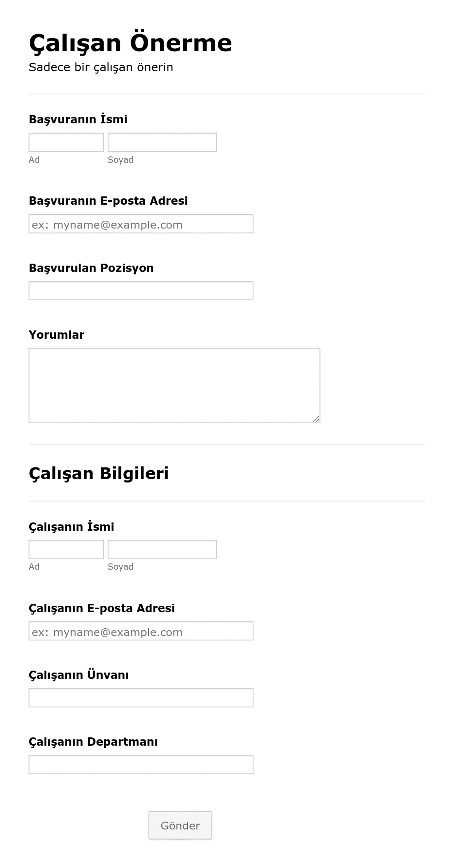Click the applicant's Soyad field
453x868 pixels.
[x=162, y=142]
